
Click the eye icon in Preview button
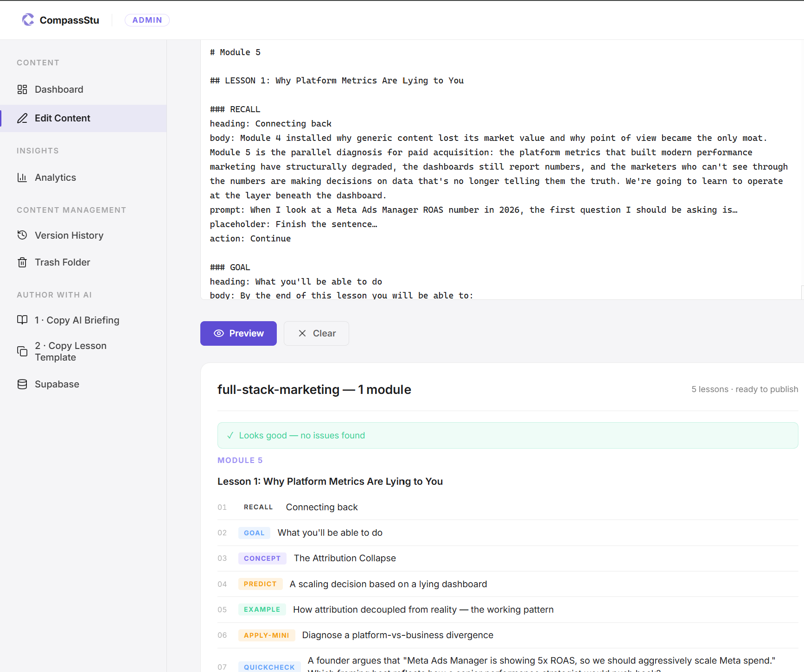pyautogui.click(x=219, y=333)
